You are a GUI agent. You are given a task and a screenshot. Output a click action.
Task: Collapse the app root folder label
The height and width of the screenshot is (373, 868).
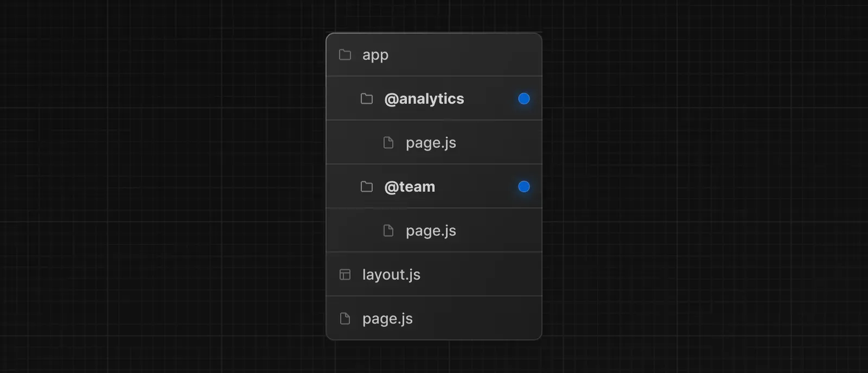375,55
